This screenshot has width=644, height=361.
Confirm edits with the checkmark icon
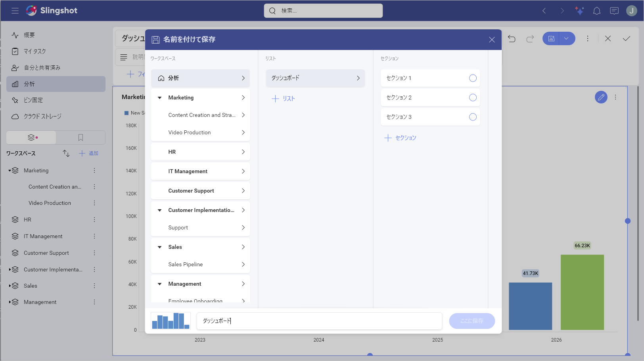pos(627,38)
